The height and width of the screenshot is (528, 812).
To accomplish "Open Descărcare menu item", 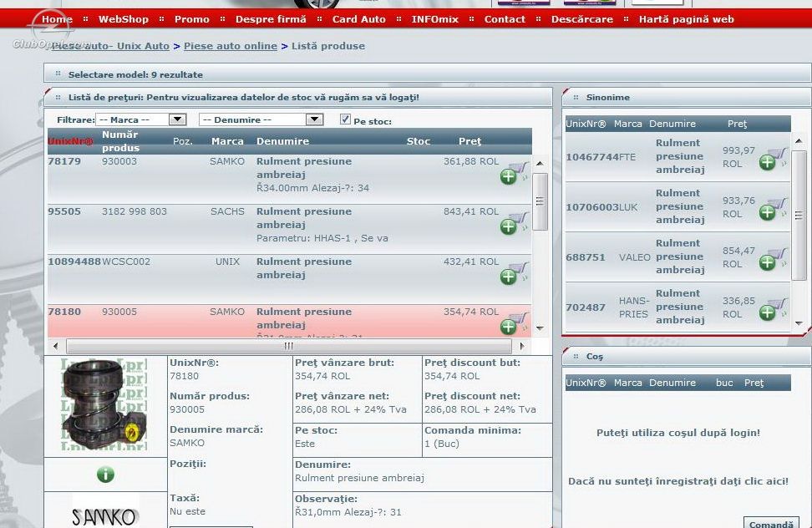I will click(x=582, y=19).
